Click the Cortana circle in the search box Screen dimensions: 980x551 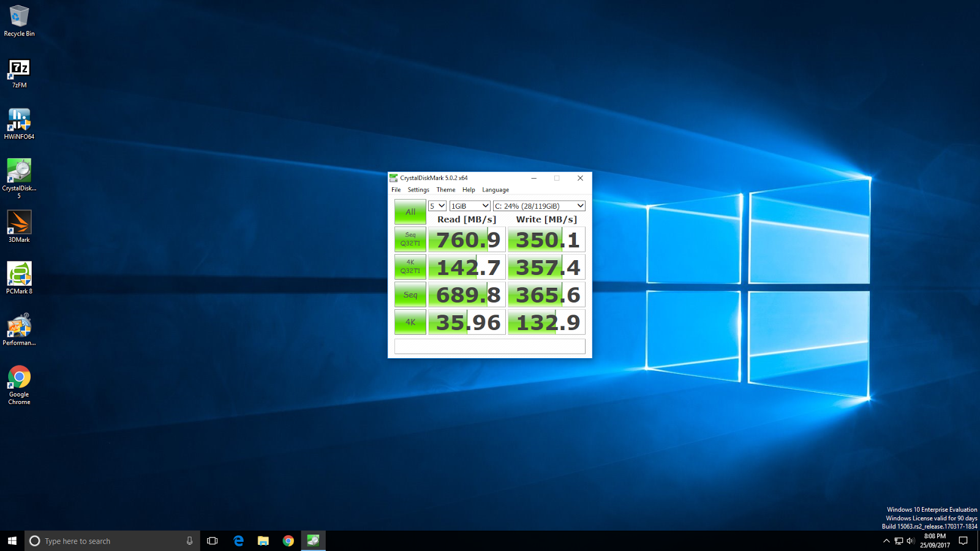pos(35,541)
